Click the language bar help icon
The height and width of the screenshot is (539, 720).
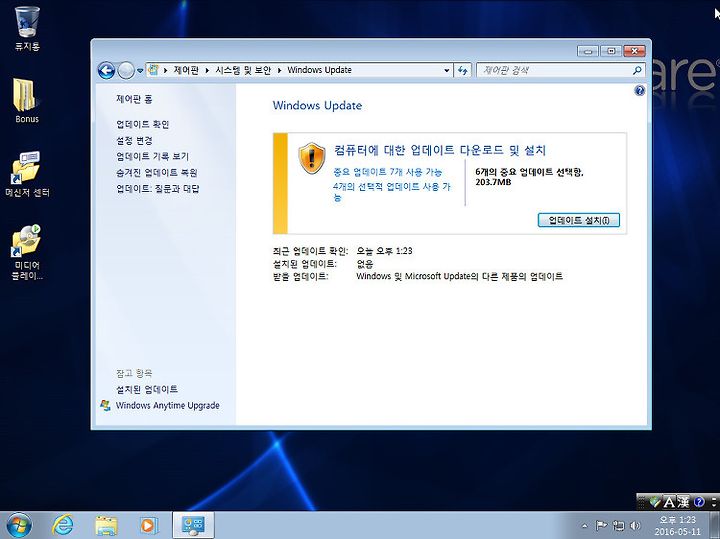pos(699,502)
